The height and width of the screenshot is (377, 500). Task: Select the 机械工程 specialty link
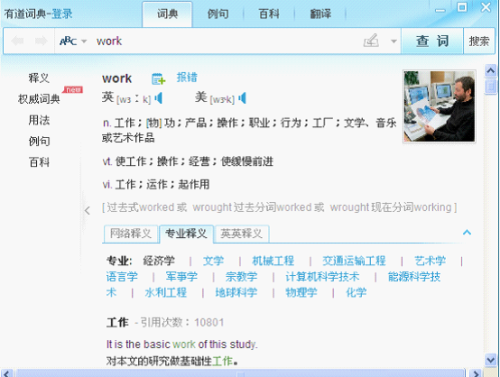[273, 261]
